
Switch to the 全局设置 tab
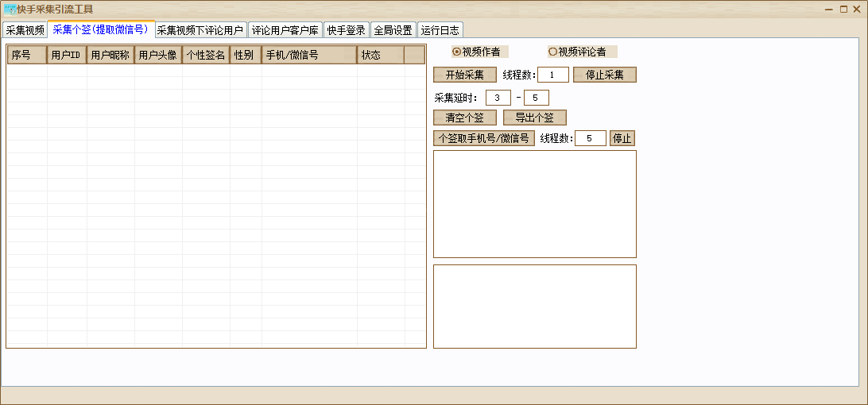pos(393,30)
